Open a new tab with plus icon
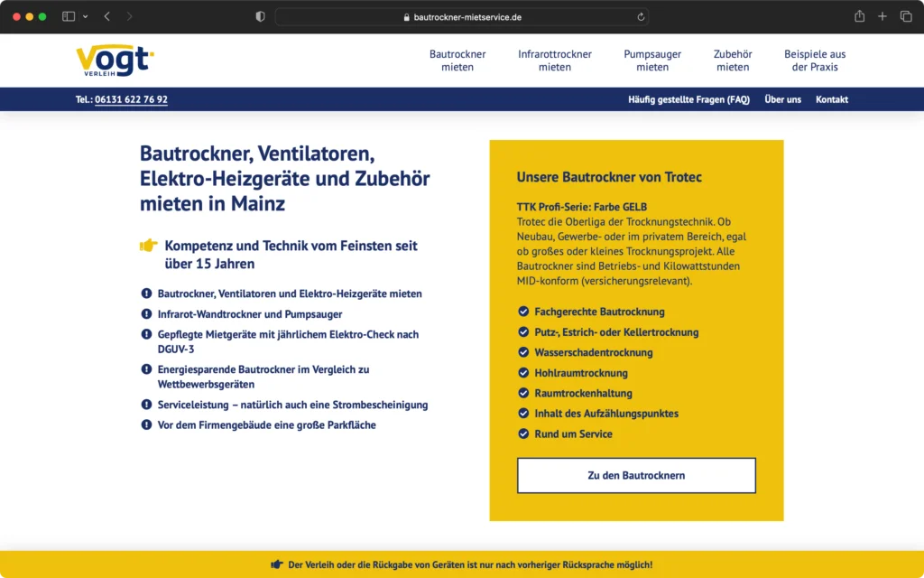 [x=882, y=16]
